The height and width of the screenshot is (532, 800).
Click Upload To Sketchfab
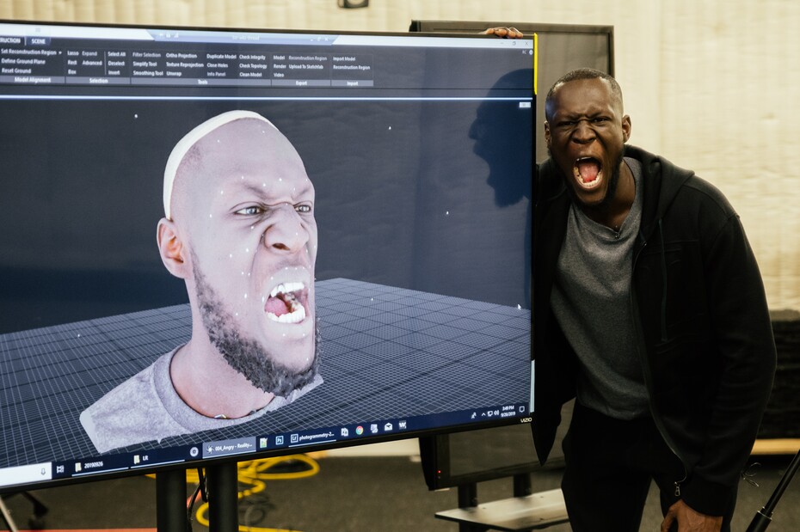pyautogui.click(x=306, y=67)
